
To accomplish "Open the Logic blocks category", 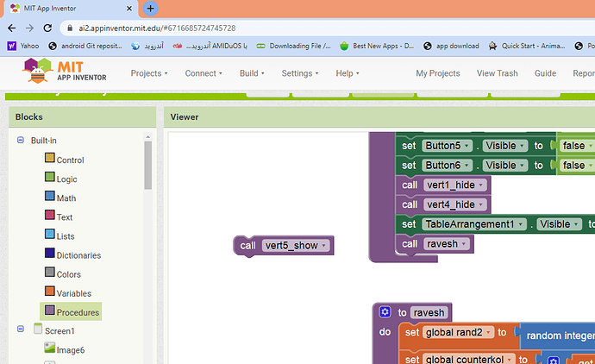I will (x=66, y=179).
